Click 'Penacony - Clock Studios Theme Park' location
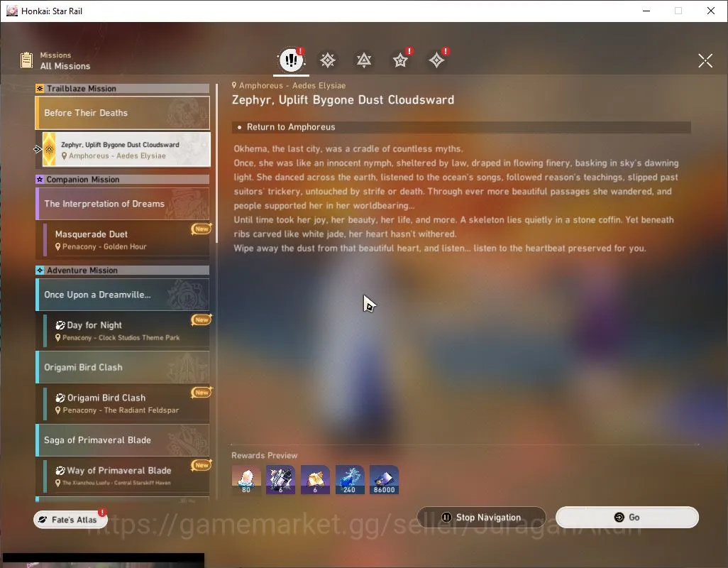728x568 pixels. (x=121, y=338)
